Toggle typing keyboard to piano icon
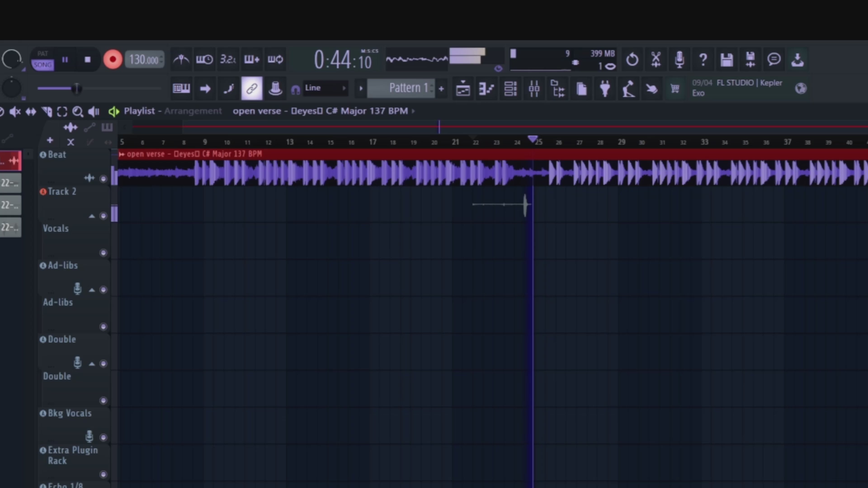The height and width of the screenshot is (488, 868). click(181, 89)
